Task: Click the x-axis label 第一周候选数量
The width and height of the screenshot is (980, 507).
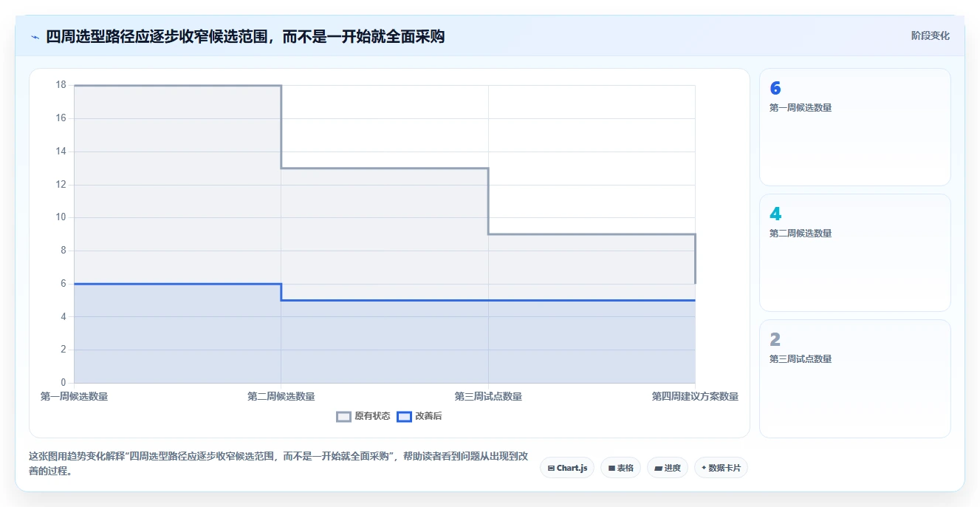Action: [x=74, y=397]
